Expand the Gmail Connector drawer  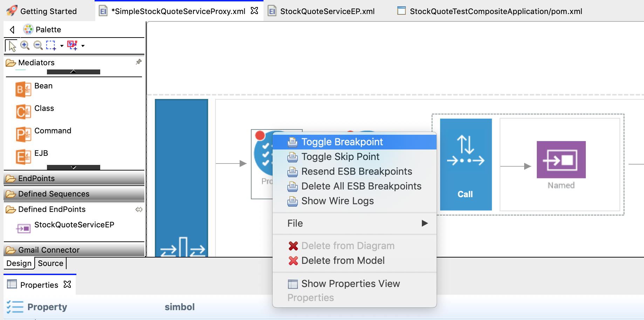(x=74, y=250)
